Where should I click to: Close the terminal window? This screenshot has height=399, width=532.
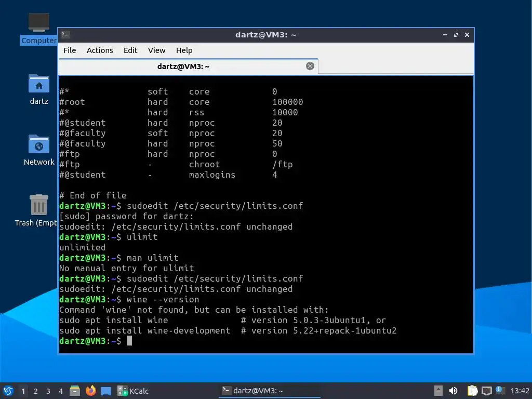(467, 35)
